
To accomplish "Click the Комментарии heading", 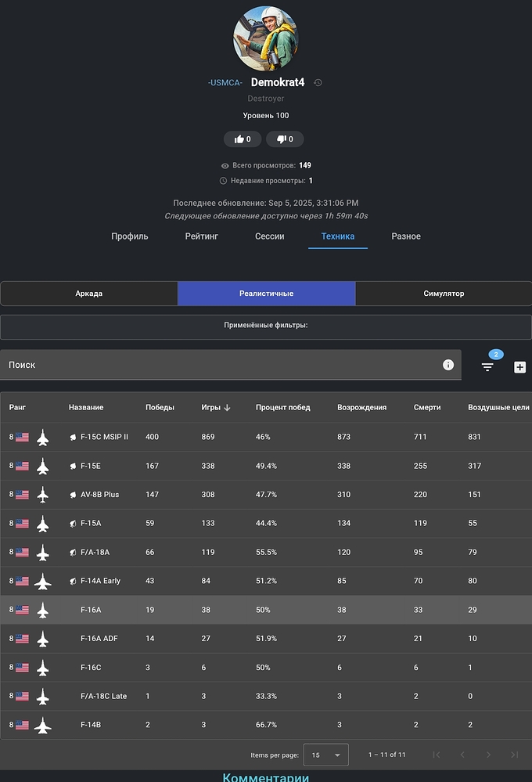I will click(x=266, y=777).
